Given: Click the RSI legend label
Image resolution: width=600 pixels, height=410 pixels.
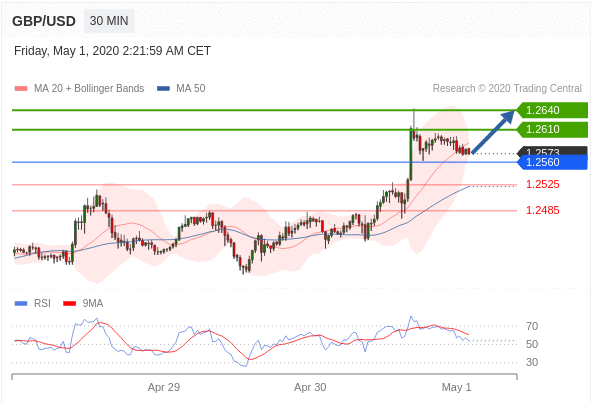Looking at the screenshot, I should click(x=42, y=304).
